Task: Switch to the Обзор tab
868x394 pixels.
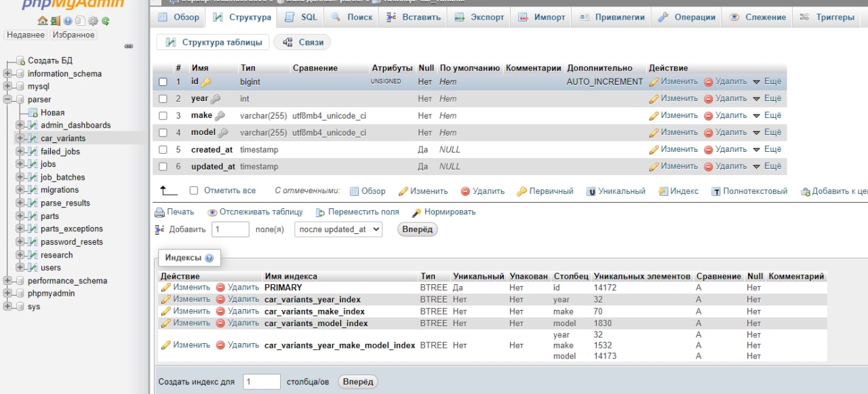Action: (x=179, y=17)
